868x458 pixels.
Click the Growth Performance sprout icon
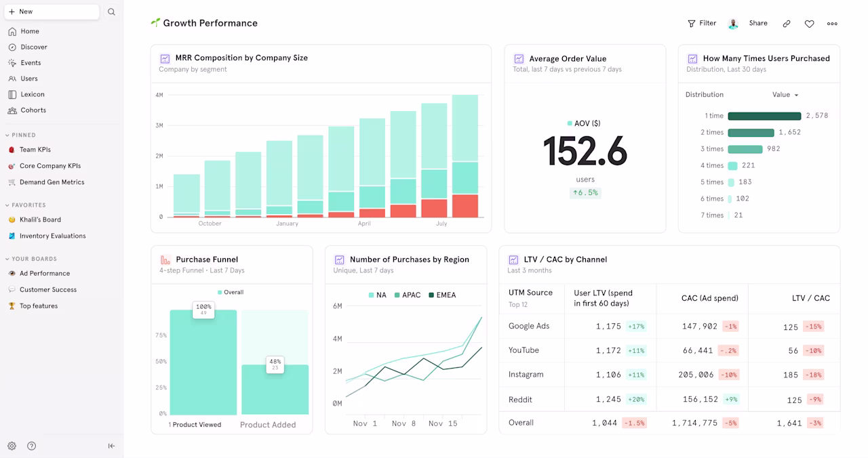point(155,22)
